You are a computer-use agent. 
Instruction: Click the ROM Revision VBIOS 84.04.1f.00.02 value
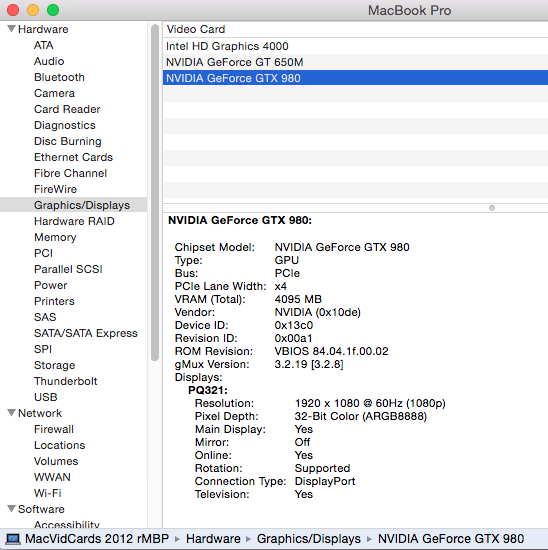pyautogui.click(x=331, y=351)
